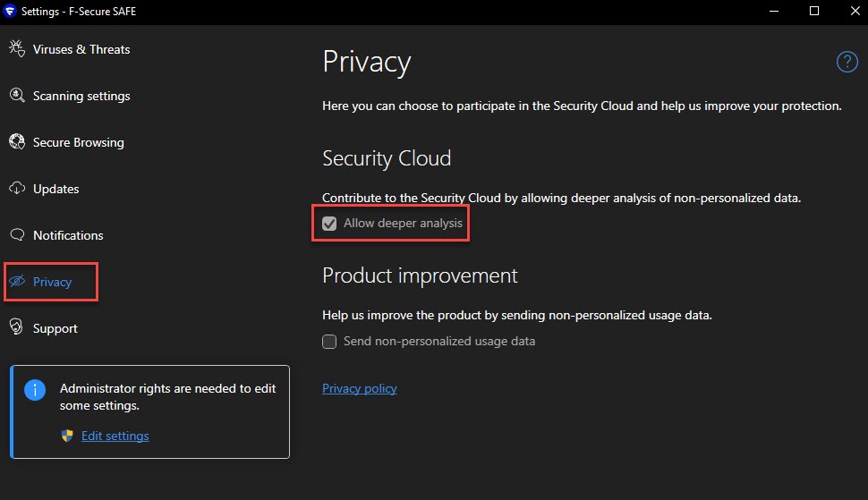Image resolution: width=868 pixels, height=500 pixels.
Task: Enable Send non-personalized usage data checkbox
Action: 329,342
